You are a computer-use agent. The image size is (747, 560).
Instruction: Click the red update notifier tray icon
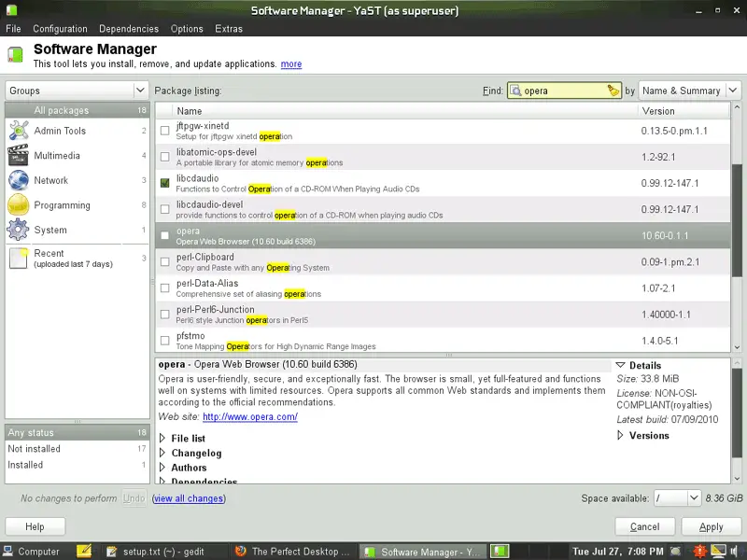[x=699, y=552]
